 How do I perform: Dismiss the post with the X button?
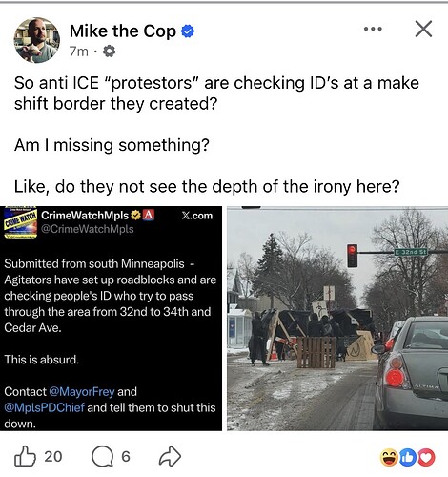pos(423,29)
